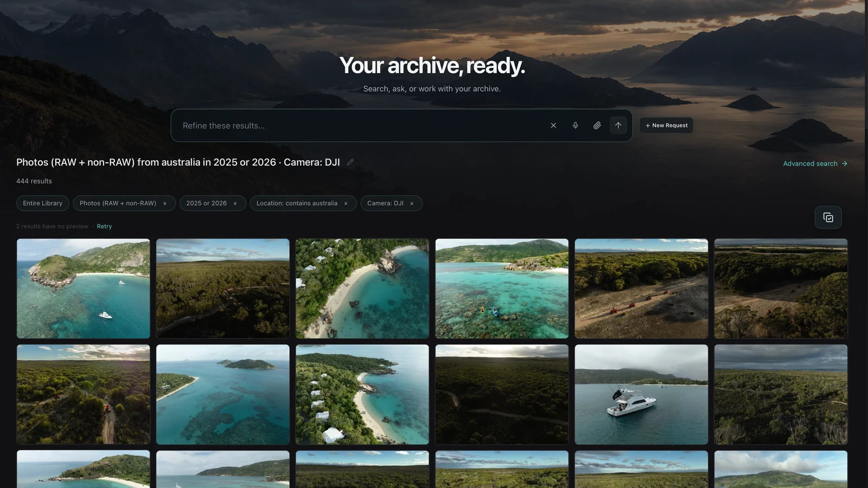This screenshot has width=868, height=488.
Task: Clear the refine search field
Action: click(553, 125)
